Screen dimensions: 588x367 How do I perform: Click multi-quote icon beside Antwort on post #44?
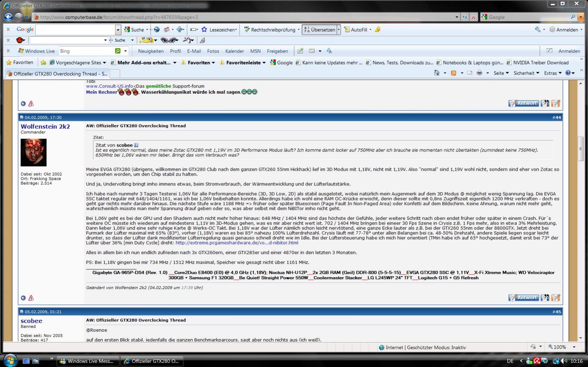545,298
